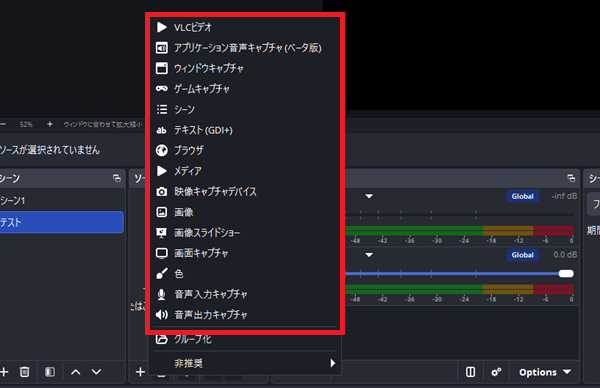The height and width of the screenshot is (388, 600).
Task: Click the application audio capture speaker icon
Action: 162,48
